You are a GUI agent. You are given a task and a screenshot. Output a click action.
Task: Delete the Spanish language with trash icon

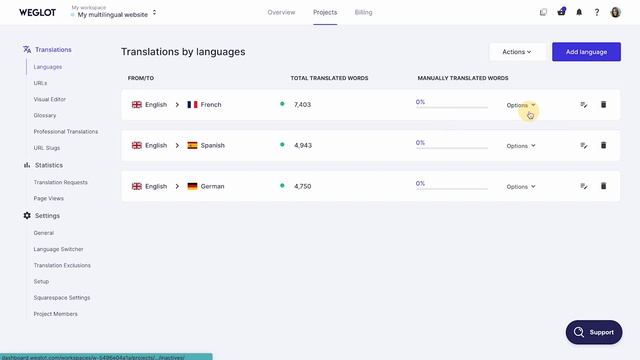coord(603,145)
